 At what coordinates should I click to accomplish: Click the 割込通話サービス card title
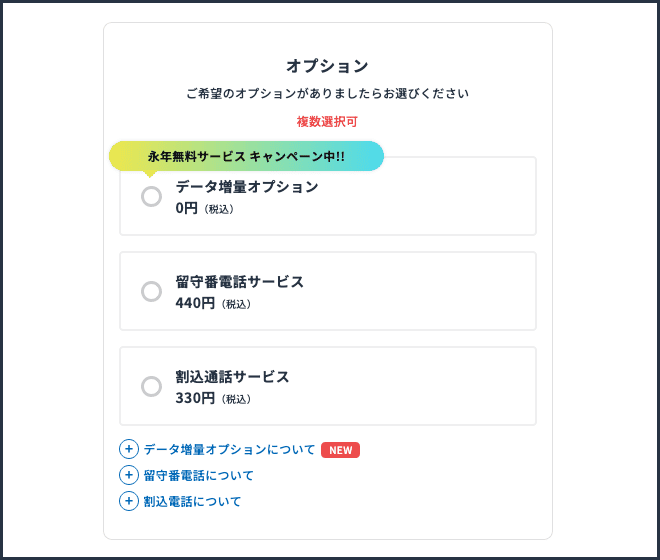[x=232, y=377]
